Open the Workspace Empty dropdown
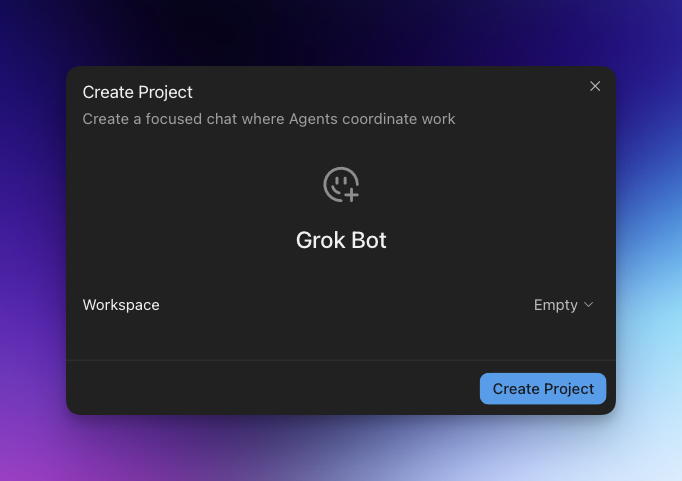The image size is (682, 481). 563,305
